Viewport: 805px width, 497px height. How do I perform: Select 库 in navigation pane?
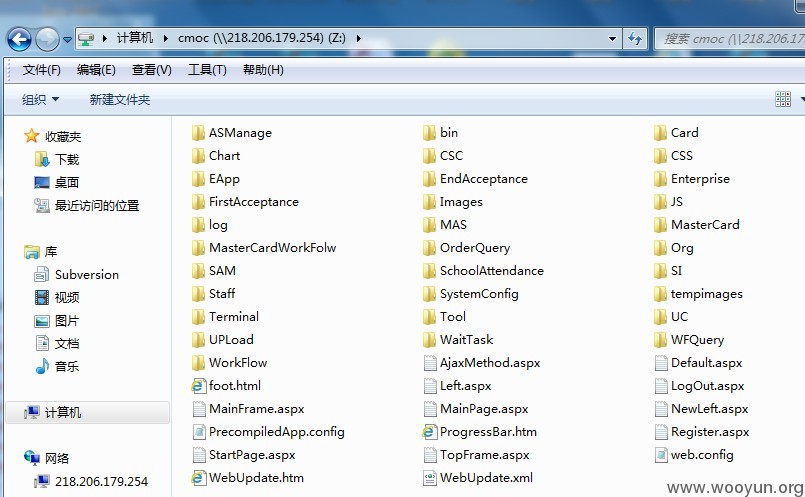pos(41,252)
